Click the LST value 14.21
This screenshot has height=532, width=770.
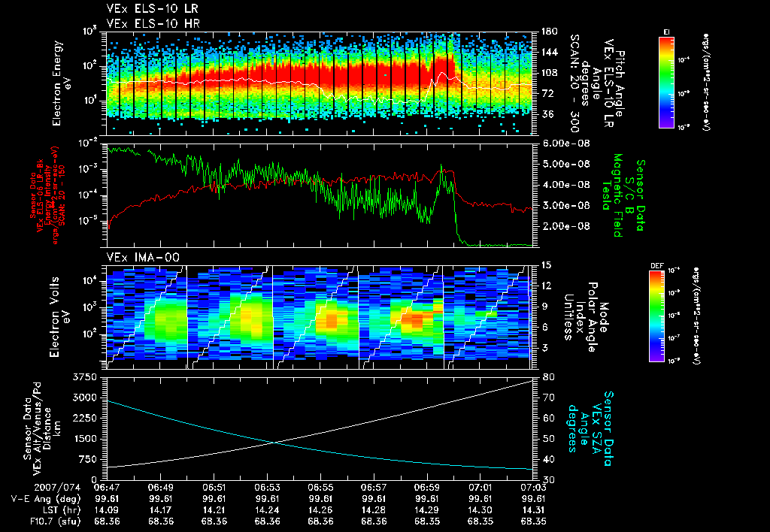coord(214,510)
